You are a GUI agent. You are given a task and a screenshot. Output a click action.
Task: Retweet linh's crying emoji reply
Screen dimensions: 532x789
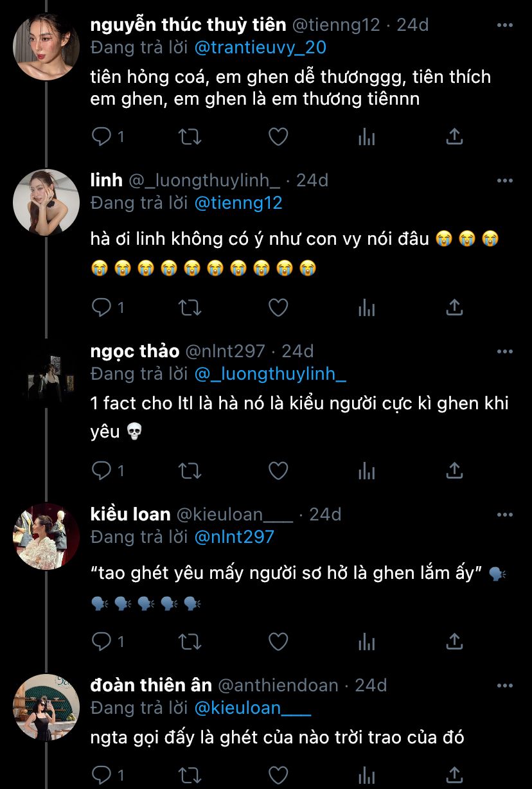[x=190, y=308]
